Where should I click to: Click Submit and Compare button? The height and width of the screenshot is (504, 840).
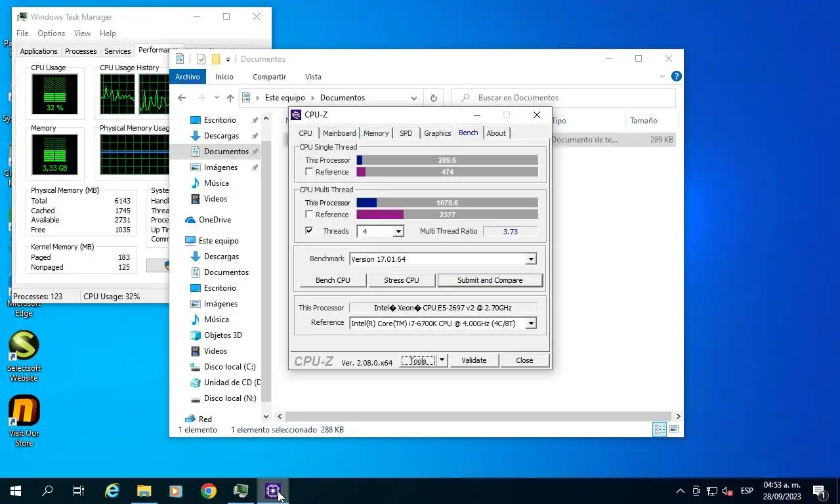490,280
